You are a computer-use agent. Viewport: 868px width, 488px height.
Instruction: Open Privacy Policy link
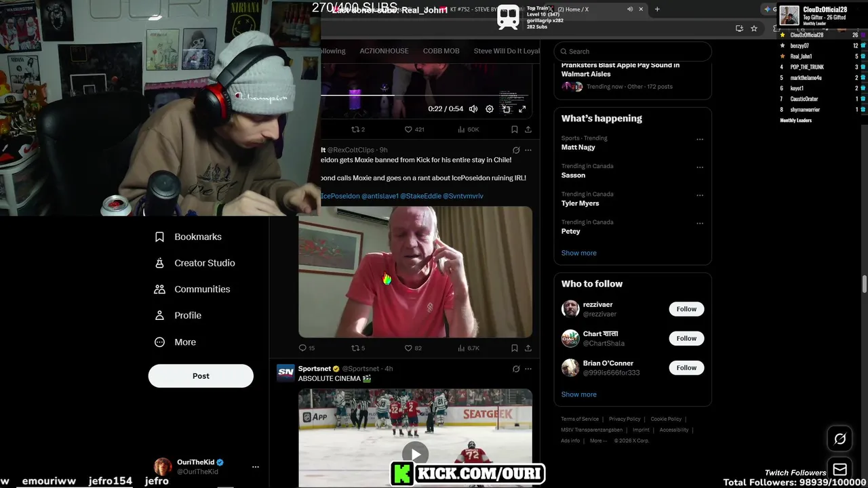[625, 419]
